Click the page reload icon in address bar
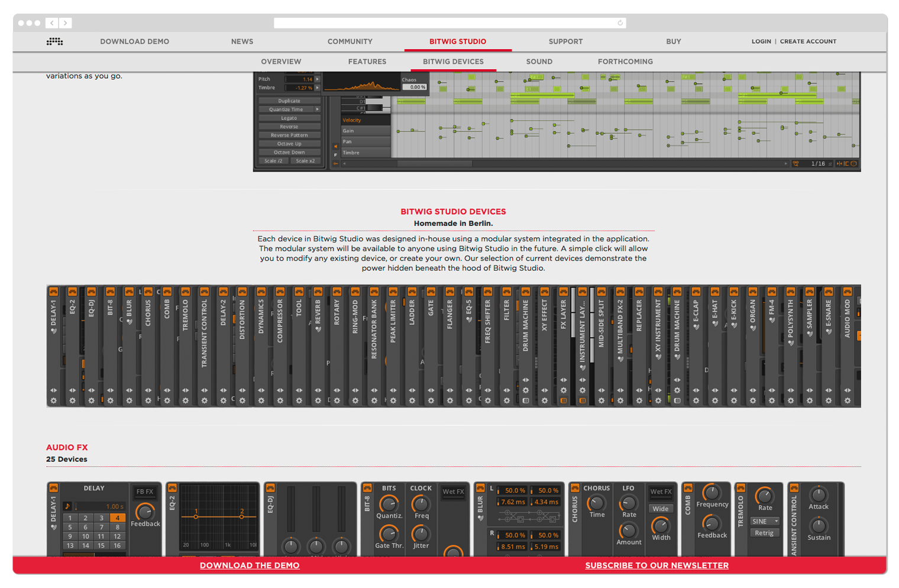 (x=620, y=23)
